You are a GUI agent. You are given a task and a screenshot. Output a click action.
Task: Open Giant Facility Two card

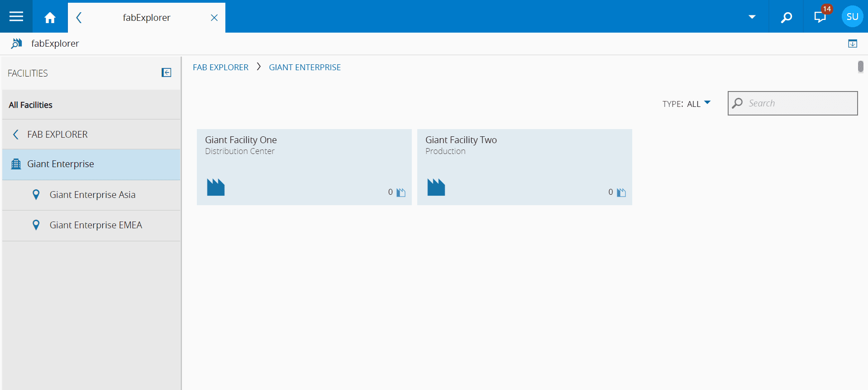[525, 167]
